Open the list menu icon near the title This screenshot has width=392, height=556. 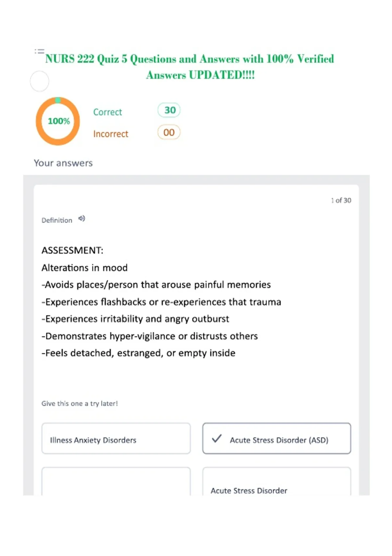[39, 51]
